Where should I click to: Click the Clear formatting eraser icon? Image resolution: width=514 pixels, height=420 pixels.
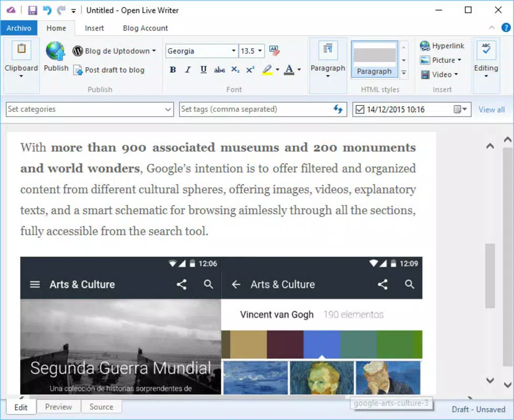pyautogui.click(x=274, y=50)
